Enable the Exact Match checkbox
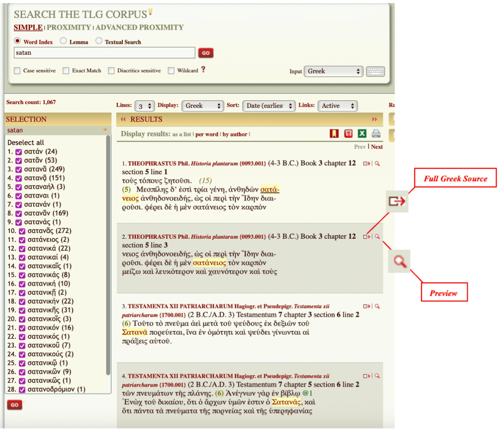Image resolution: width=504 pixels, height=432 pixels. 66,71
